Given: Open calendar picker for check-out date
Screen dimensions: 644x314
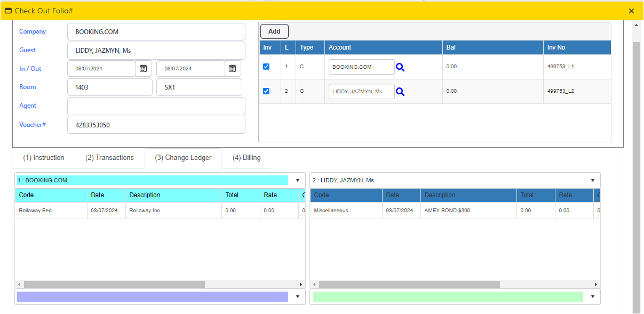Looking at the screenshot, I should click(233, 69).
